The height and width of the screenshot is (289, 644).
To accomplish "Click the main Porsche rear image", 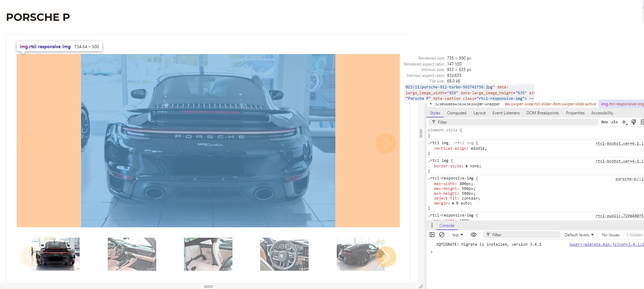I will tap(208, 141).
